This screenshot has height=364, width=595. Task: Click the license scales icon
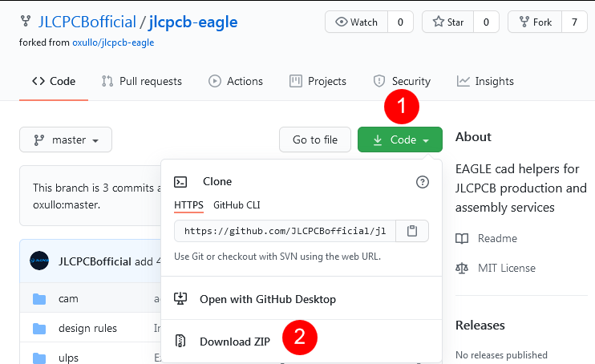[462, 269]
